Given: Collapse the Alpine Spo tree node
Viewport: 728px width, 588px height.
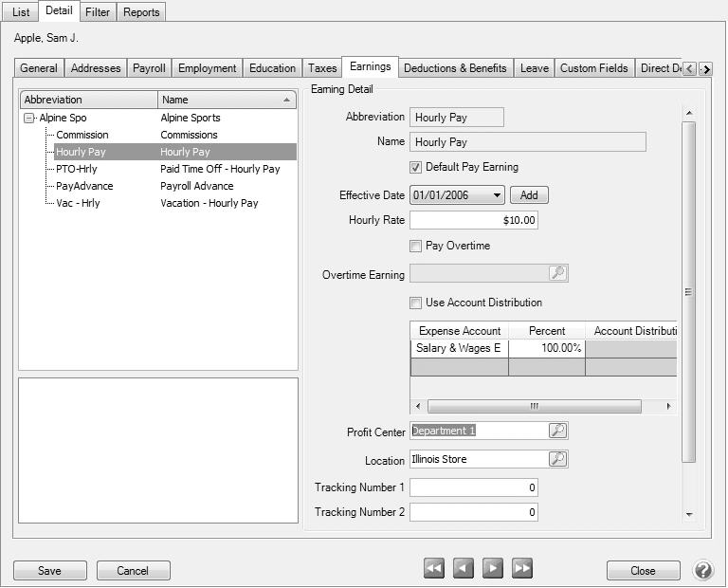Looking at the screenshot, I should coord(29,119).
